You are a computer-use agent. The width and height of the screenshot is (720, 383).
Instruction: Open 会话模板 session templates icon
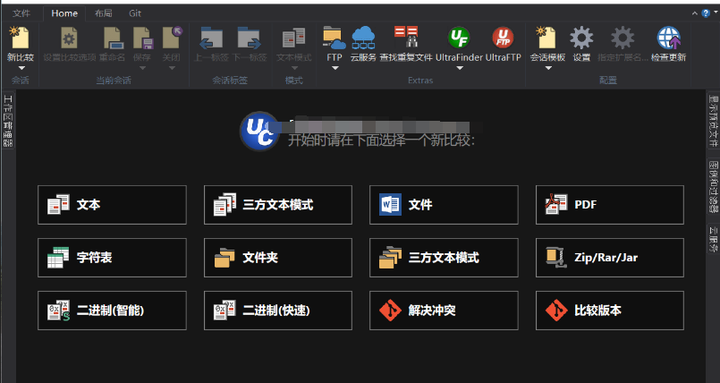point(547,38)
